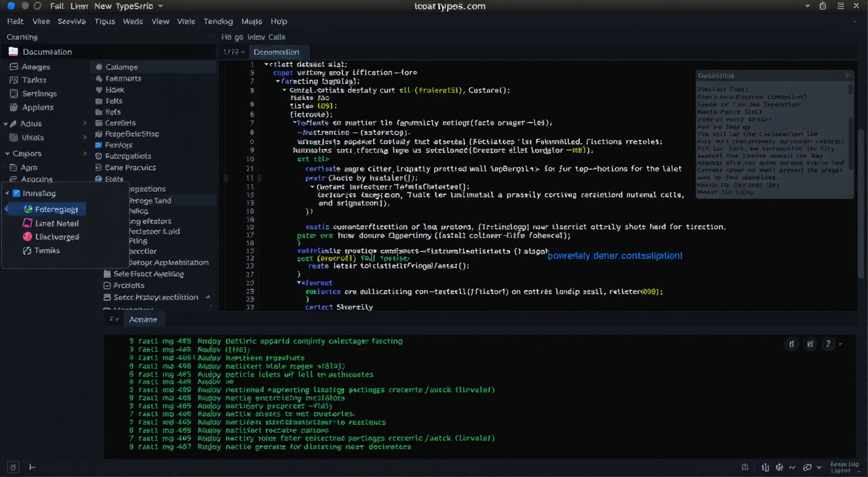
Task: Open the TypeSerib dropdown arrow
Action: click(161, 6)
